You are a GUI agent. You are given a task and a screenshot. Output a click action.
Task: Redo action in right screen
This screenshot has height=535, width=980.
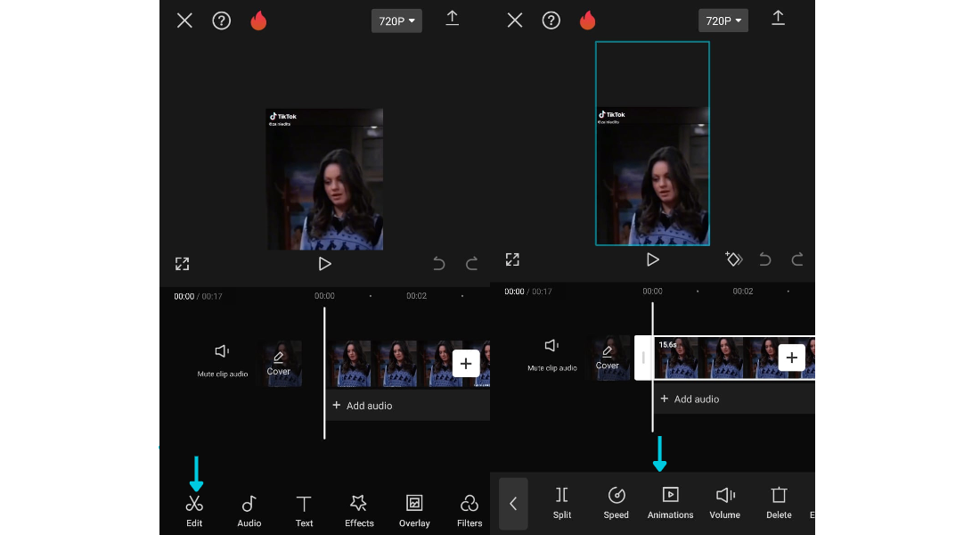tap(797, 259)
